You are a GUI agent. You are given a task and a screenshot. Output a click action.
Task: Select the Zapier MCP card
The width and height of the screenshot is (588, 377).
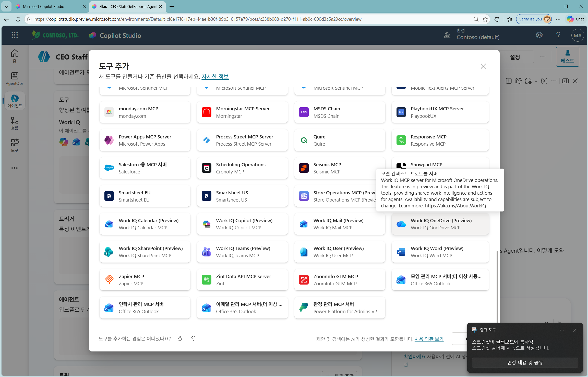point(145,280)
